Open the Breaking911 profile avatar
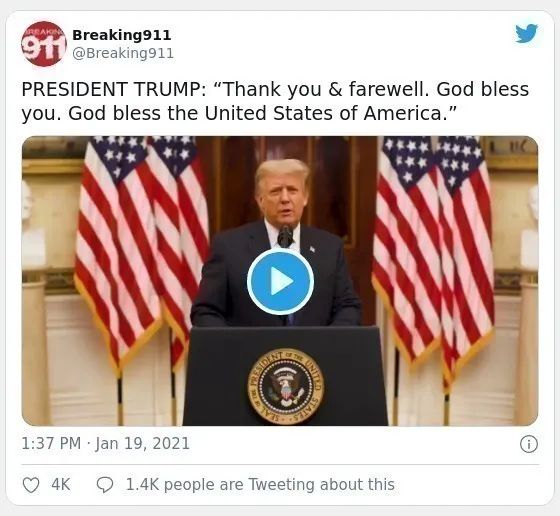 [44, 44]
